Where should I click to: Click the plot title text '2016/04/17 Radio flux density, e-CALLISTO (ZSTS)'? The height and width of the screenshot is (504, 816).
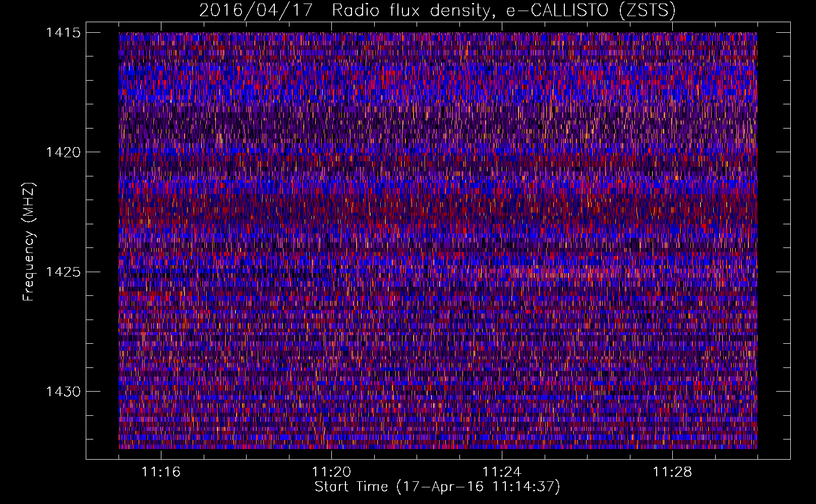pyautogui.click(x=437, y=10)
